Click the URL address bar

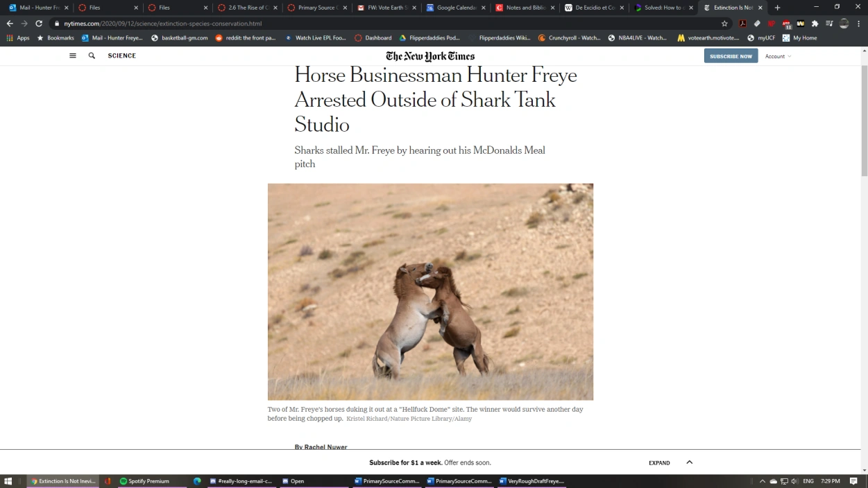pos(389,24)
